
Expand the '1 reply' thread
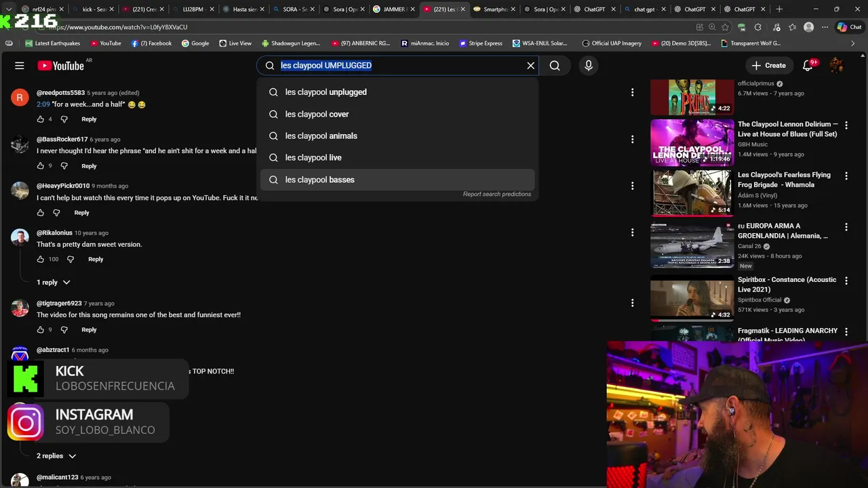pyautogui.click(x=53, y=282)
